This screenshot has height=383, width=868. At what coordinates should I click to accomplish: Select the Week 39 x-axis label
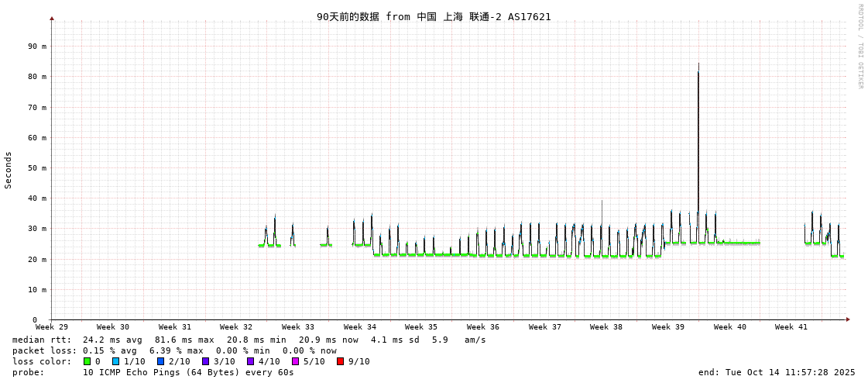pos(668,327)
